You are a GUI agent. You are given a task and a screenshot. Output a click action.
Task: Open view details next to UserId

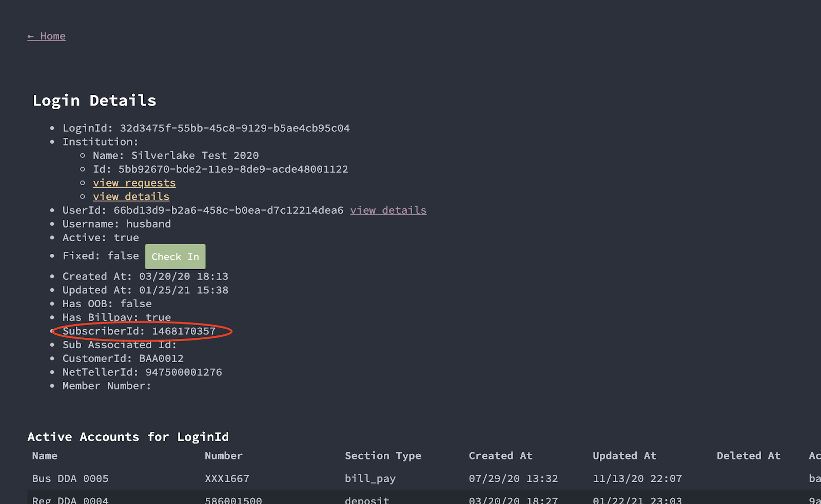(x=388, y=210)
